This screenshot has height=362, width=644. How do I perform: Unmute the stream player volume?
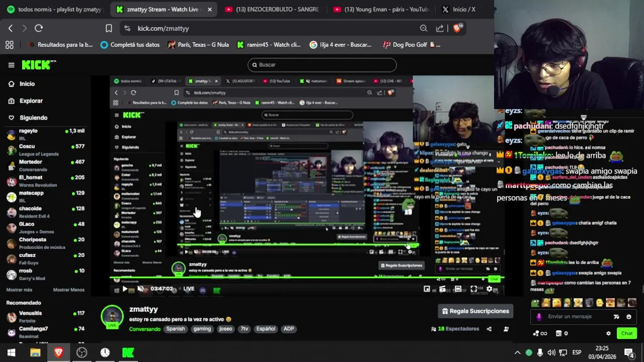click(x=140, y=289)
